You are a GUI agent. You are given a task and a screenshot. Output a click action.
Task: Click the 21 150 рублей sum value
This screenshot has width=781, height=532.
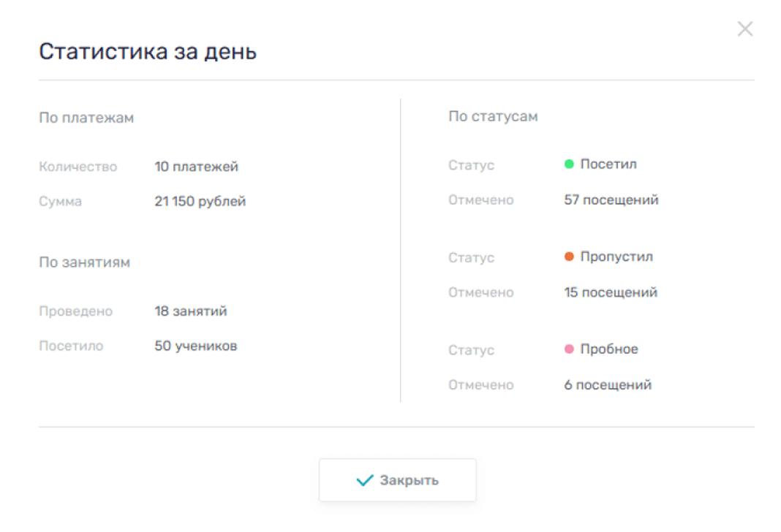[200, 202]
